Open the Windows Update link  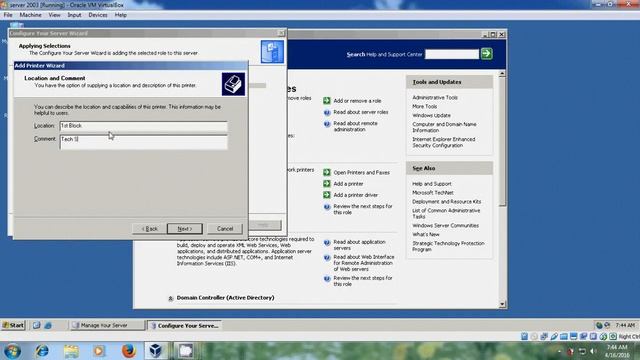431,116
